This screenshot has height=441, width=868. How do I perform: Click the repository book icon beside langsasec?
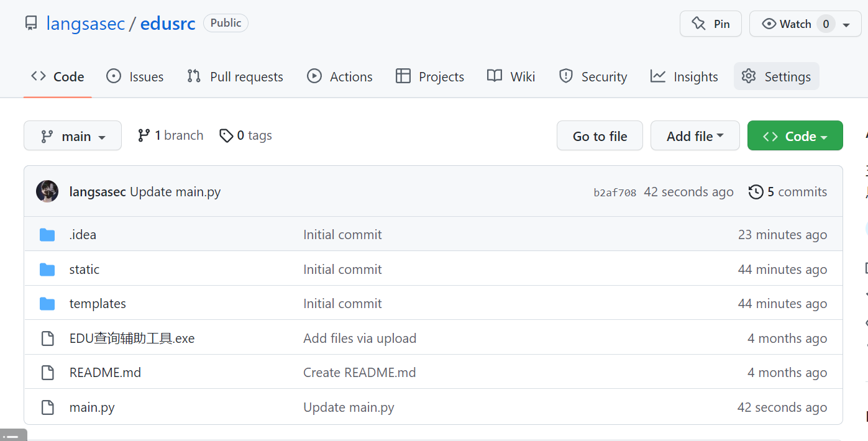31,24
